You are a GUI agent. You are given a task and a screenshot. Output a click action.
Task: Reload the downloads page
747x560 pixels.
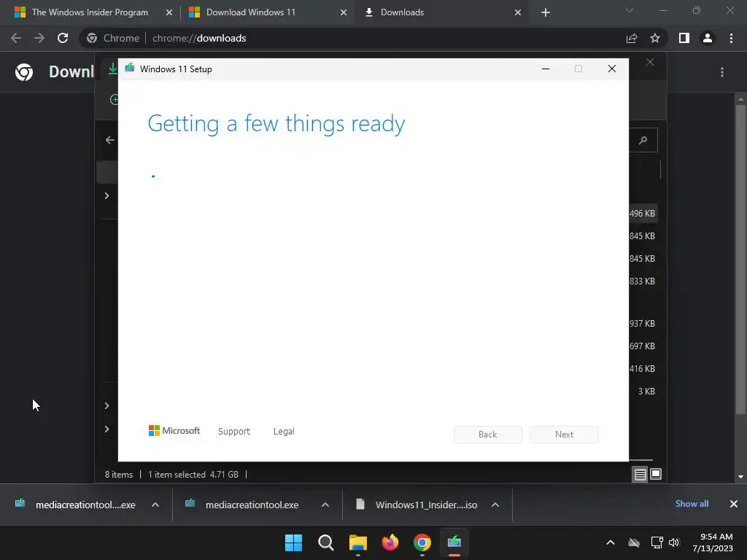[x=63, y=38]
